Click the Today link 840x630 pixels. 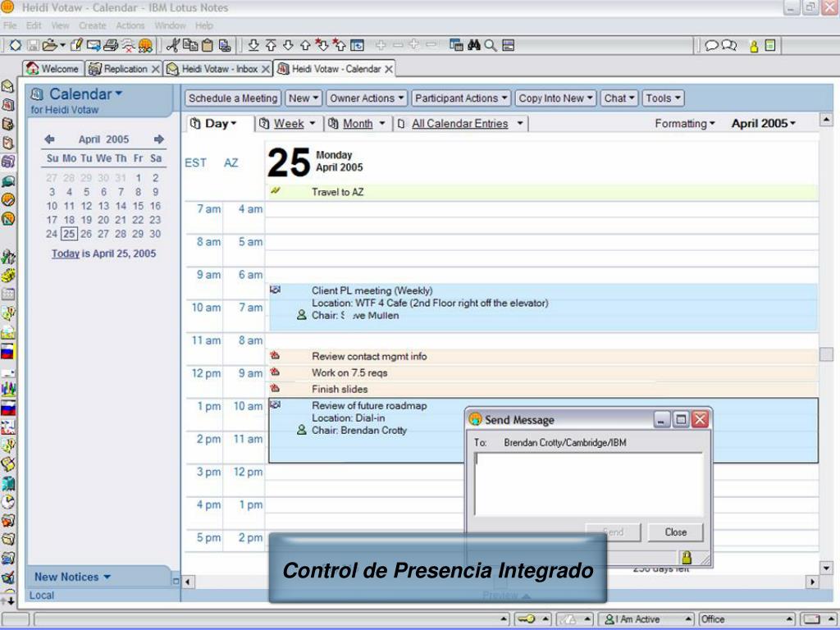pyautogui.click(x=66, y=253)
